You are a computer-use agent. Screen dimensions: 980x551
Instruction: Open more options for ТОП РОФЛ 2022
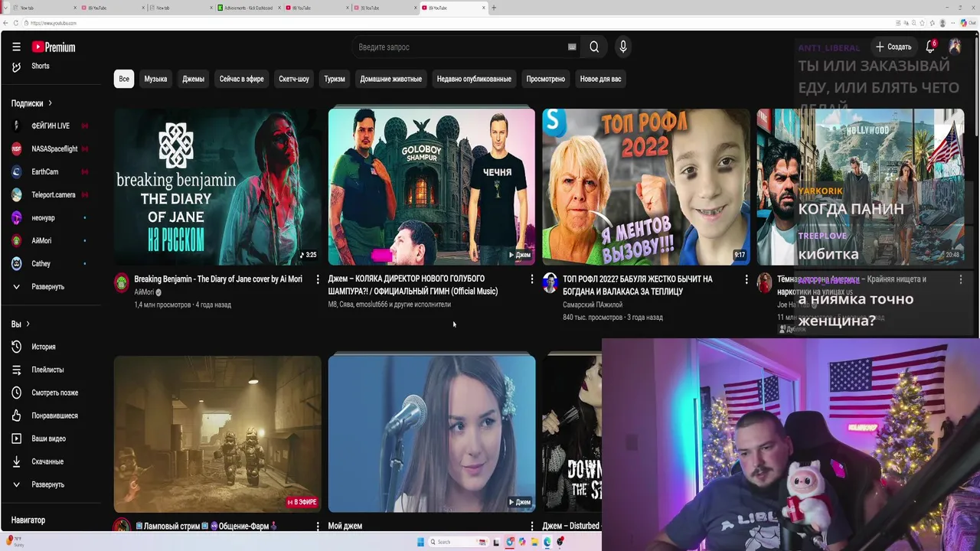click(x=746, y=279)
